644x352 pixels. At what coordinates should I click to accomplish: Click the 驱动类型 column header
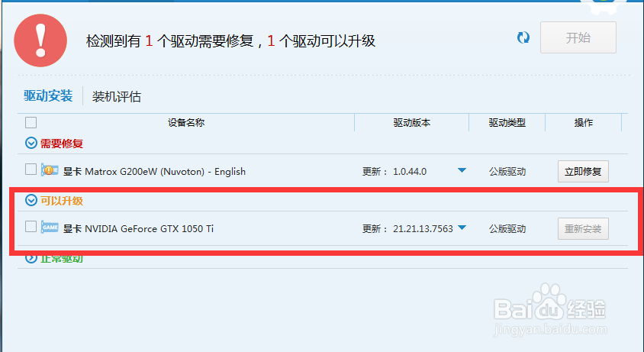pos(507,122)
